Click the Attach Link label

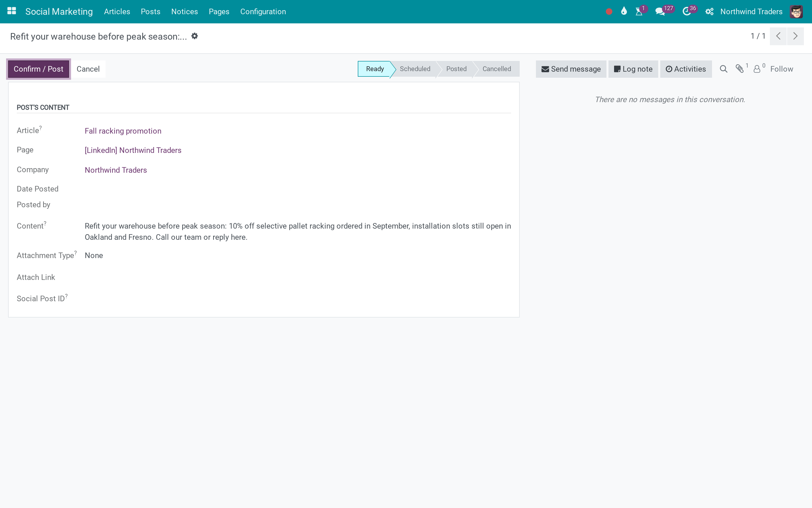point(36,277)
